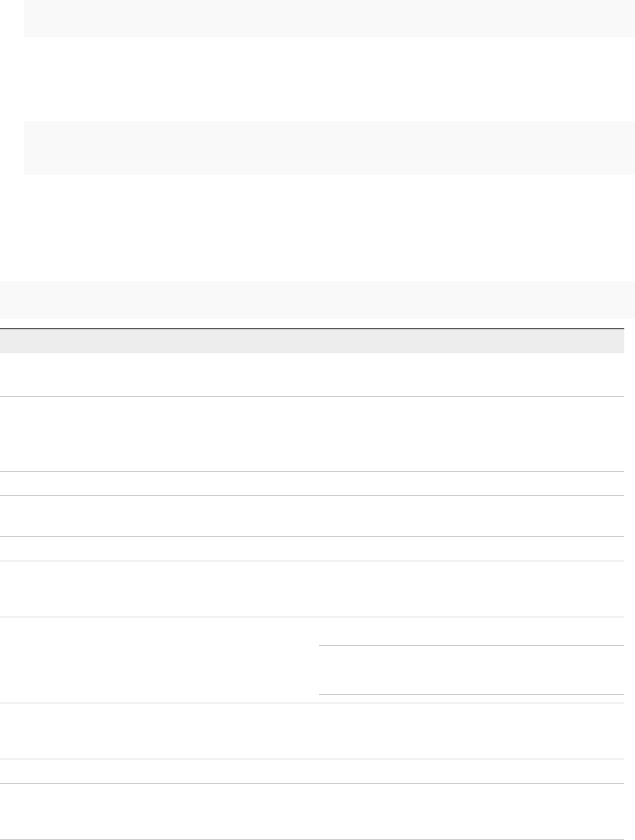Select the thin ninth table body row
This screenshot has width=635, height=840.
click(312, 771)
